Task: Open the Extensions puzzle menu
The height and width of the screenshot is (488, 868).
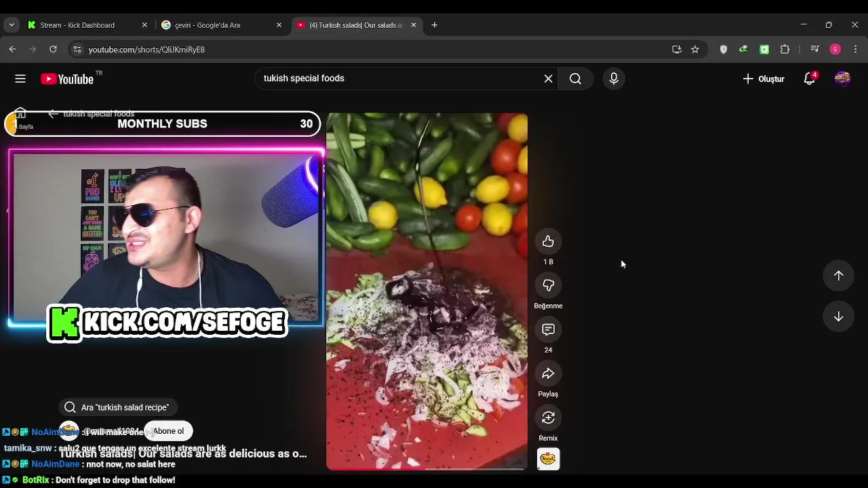Action: coord(785,49)
